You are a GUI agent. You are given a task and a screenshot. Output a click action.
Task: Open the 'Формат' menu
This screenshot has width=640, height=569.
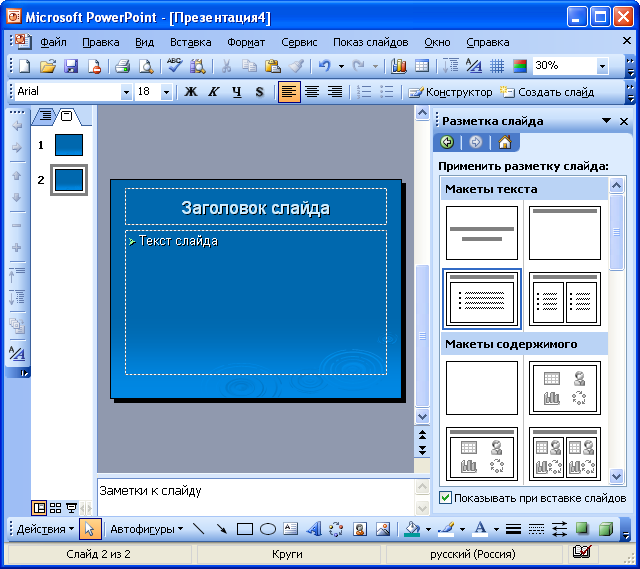(246, 42)
